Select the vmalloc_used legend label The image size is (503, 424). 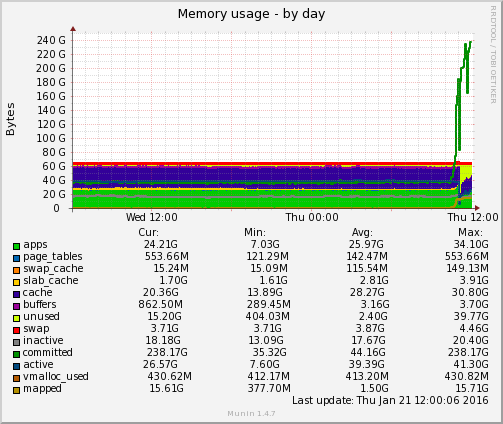[56, 377]
